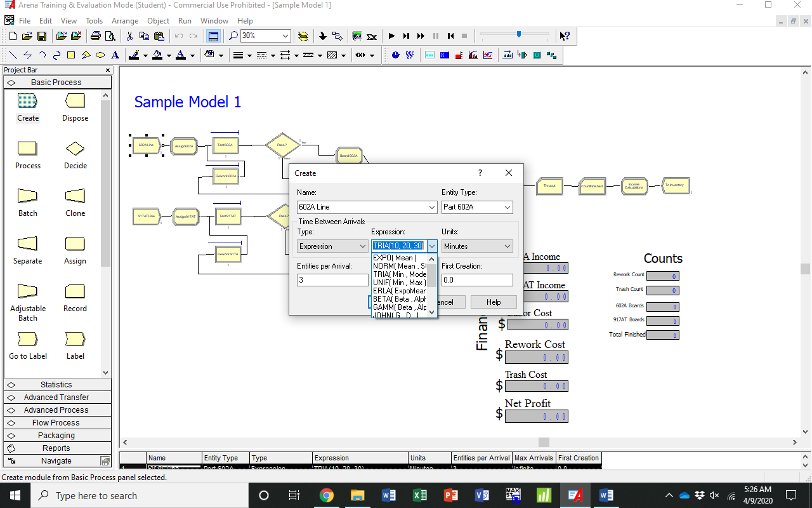This screenshot has width=812, height=508.
Task: Open the Statistics panel
Action: coord(56,385)
